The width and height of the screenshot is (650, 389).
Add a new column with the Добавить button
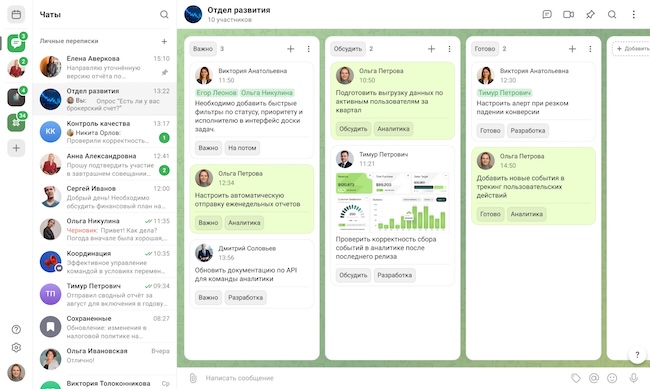(x=631, y=49)
